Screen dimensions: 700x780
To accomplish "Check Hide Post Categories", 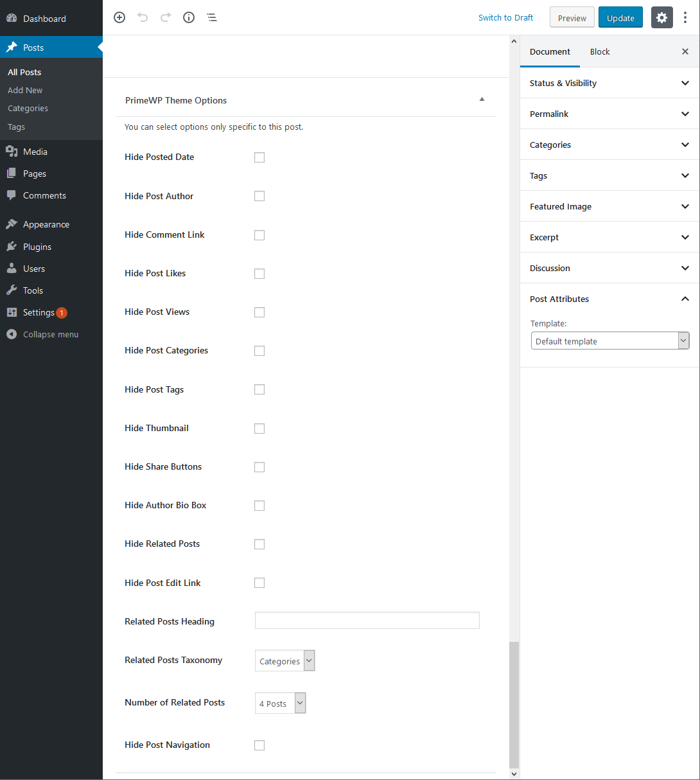I will (259, 351).
